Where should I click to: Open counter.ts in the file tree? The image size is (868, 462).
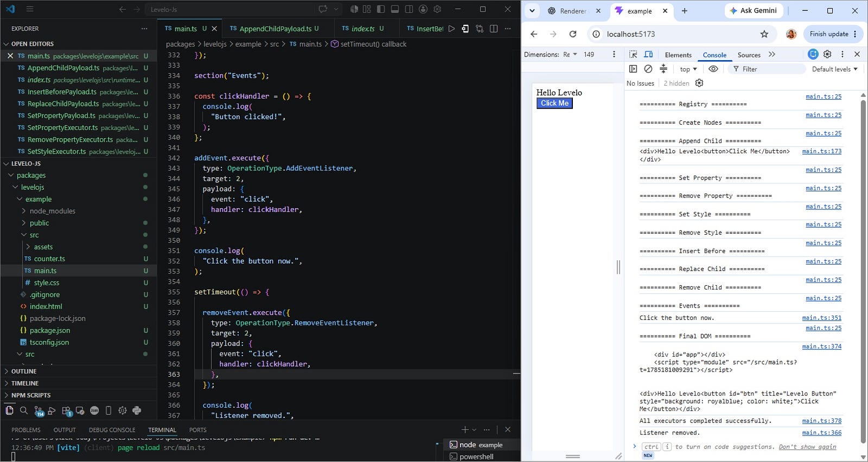[49, 259]
